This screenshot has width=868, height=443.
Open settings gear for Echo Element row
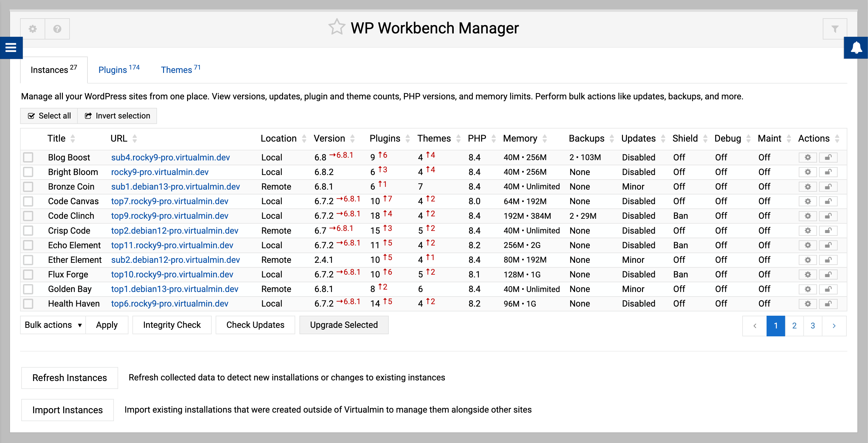click(808, 245)
